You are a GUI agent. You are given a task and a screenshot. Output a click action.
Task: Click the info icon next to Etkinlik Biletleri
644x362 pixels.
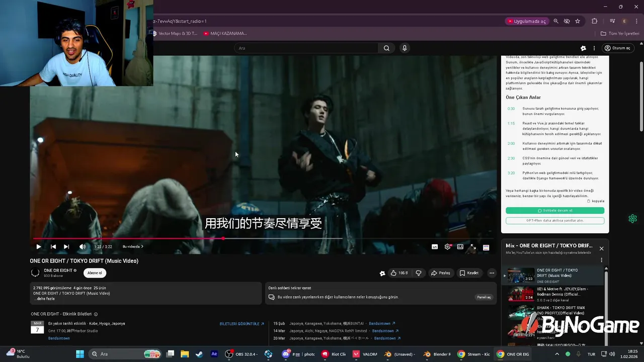[x=96, y=314]
